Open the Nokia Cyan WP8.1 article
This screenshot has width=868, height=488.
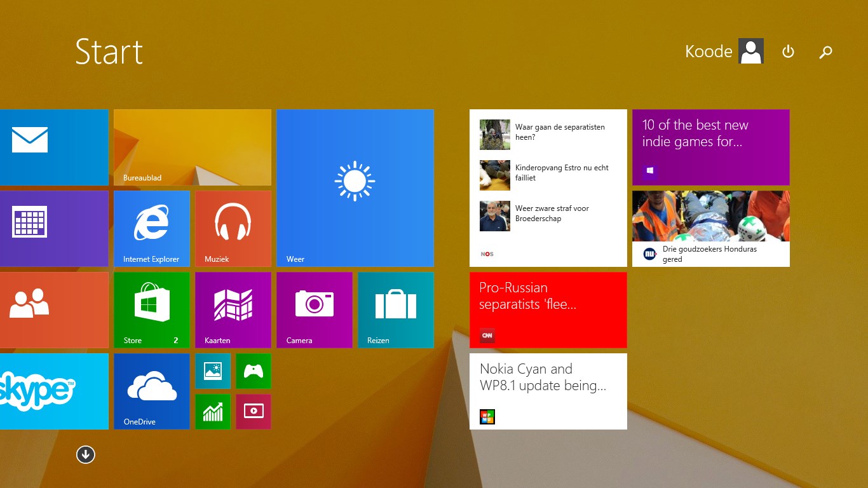[548, 391]
